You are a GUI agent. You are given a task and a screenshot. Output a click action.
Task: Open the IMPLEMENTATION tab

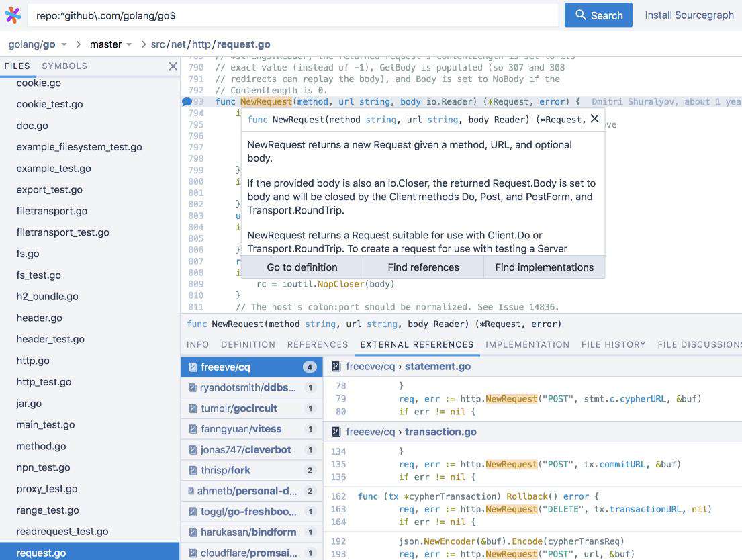(528, 344)
